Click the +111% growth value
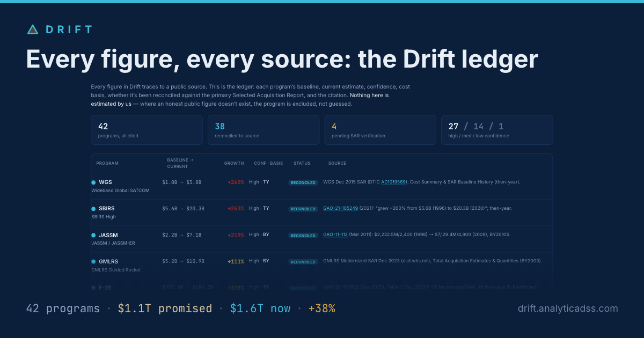644x338 pixels. [x=236, y=261]
